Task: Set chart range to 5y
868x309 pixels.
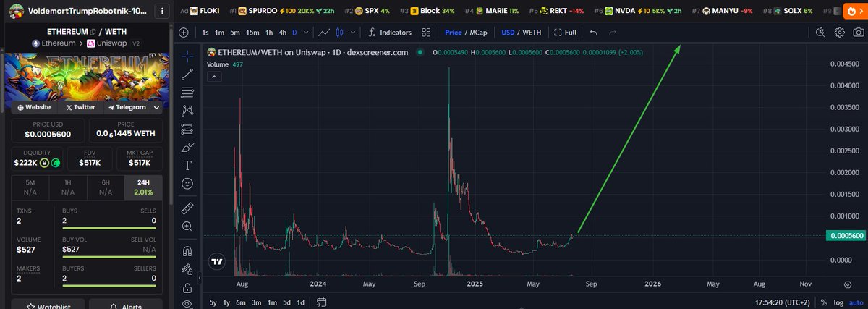Action: [213, 302]
